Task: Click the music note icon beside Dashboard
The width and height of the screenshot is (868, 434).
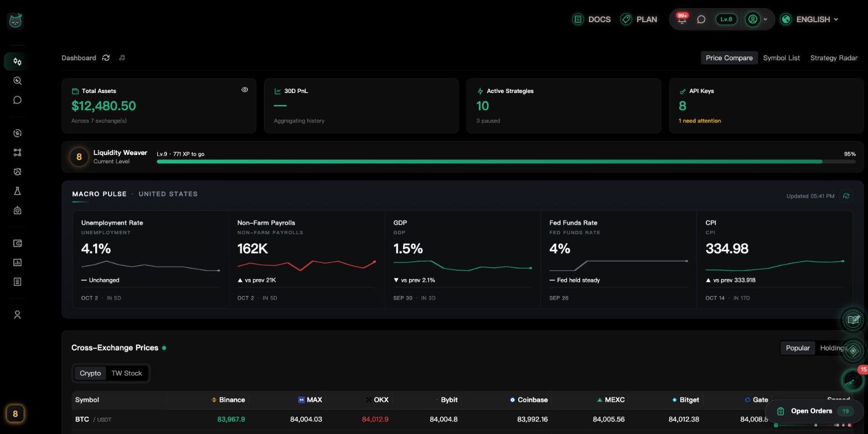Action: (122, 58)
